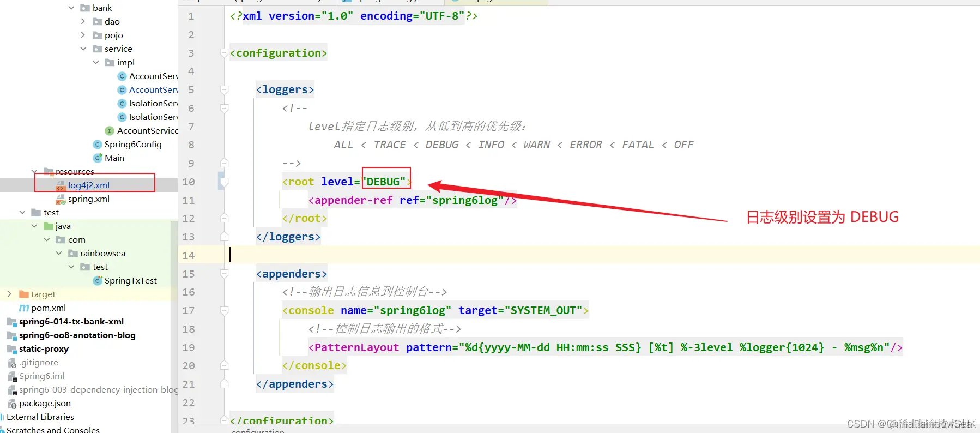Click the AccountService interface icon
Image resolution: width=980 pixels, height=433 pixels.
(x=110, y=130)
